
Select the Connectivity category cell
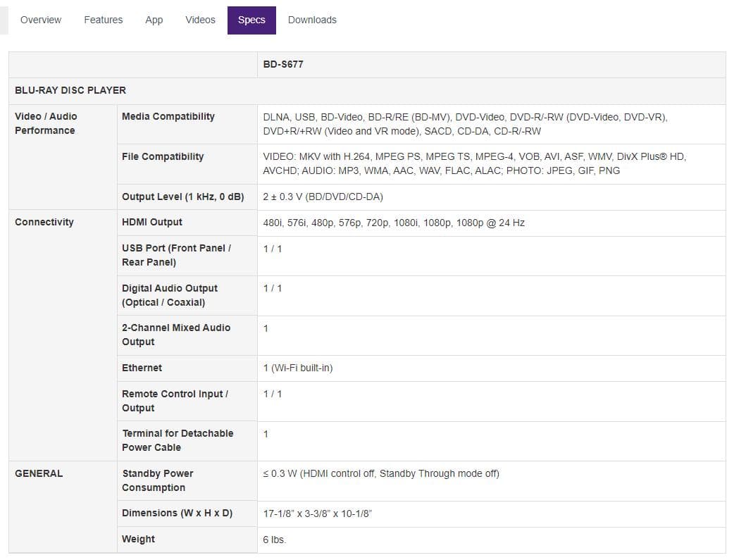pos(44,222)
